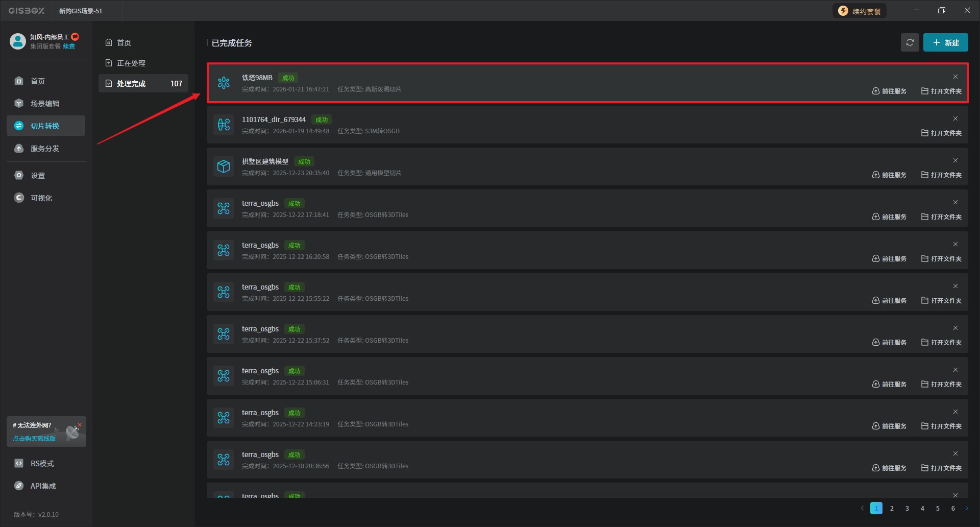Image resolution: width=980 pixels, height=527 pixels.
Task: Open the 可视化 sidebar item
Action: (41, 198)
